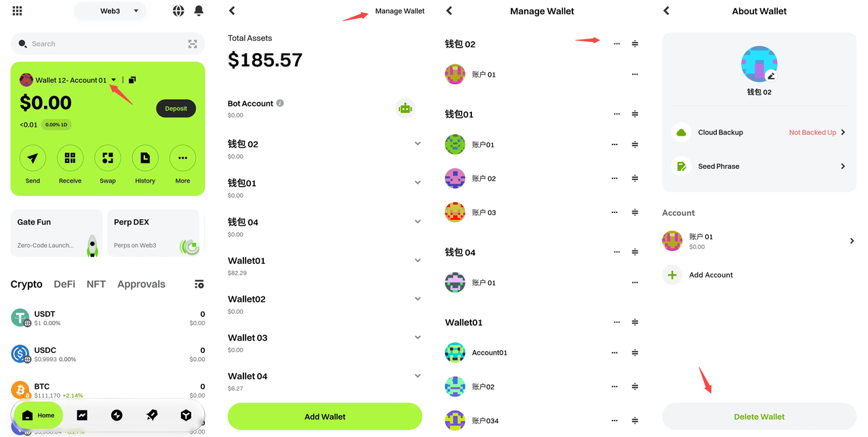Tap the Swap icon
Viewport: 868px width, 437px height.
pyautogui.click(x=108, y=158)
